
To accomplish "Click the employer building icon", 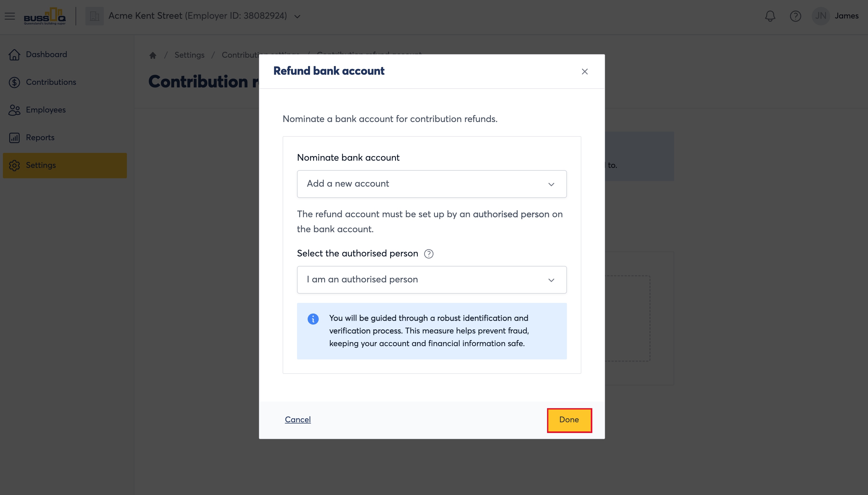I will (94, 16).
